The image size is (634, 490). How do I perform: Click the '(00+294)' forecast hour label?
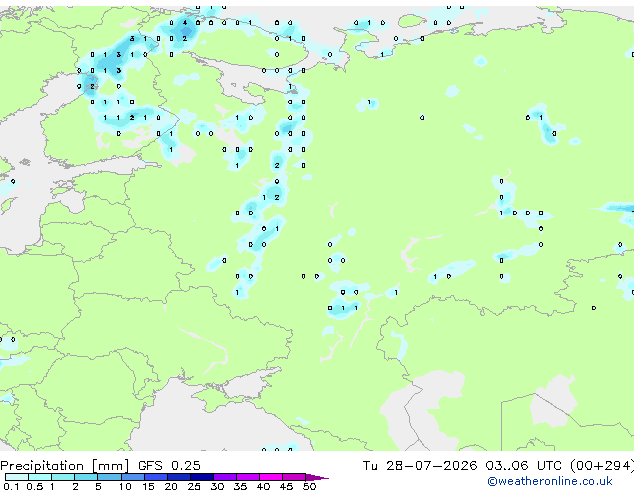(602, 466)
